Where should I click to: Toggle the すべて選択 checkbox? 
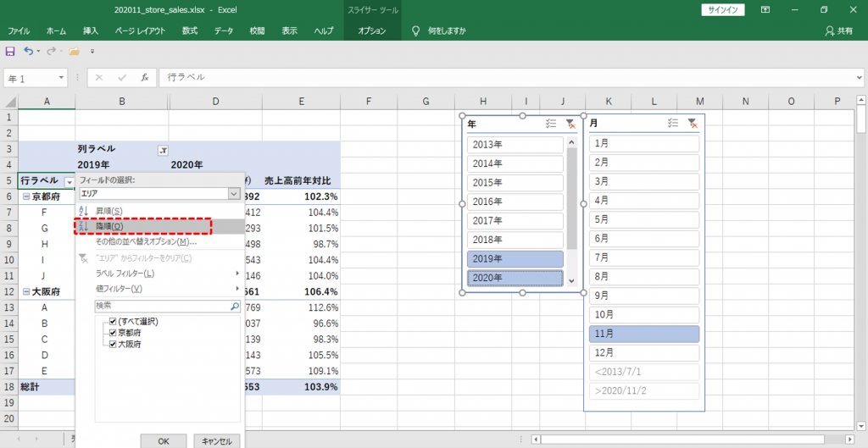pyautogui.click(x=113, y=321)
